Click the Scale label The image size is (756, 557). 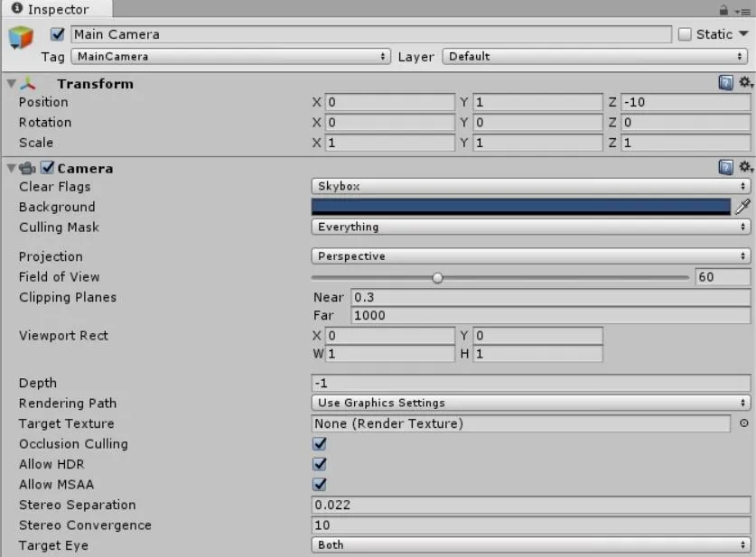coord(36,143)
